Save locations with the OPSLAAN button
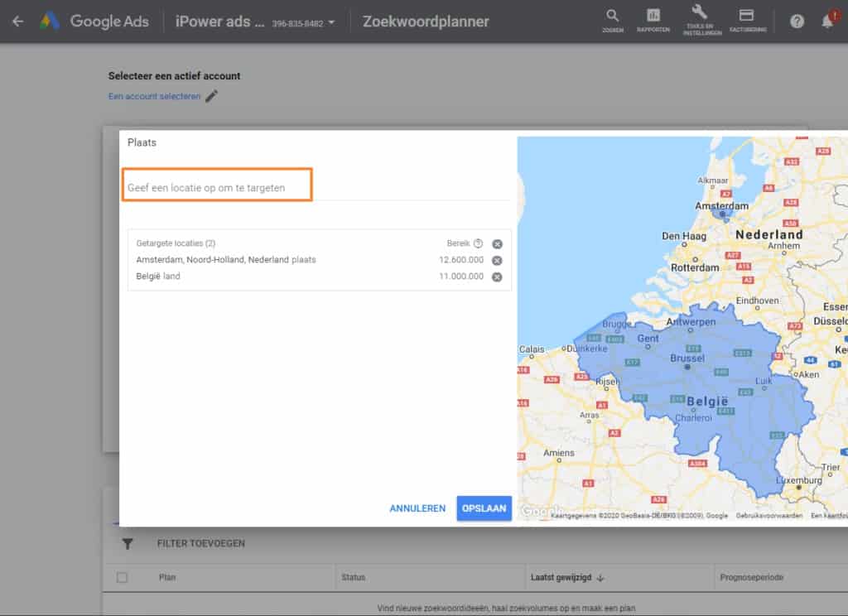The width and height of the screenshot is (848, 616). click(484, 508)
